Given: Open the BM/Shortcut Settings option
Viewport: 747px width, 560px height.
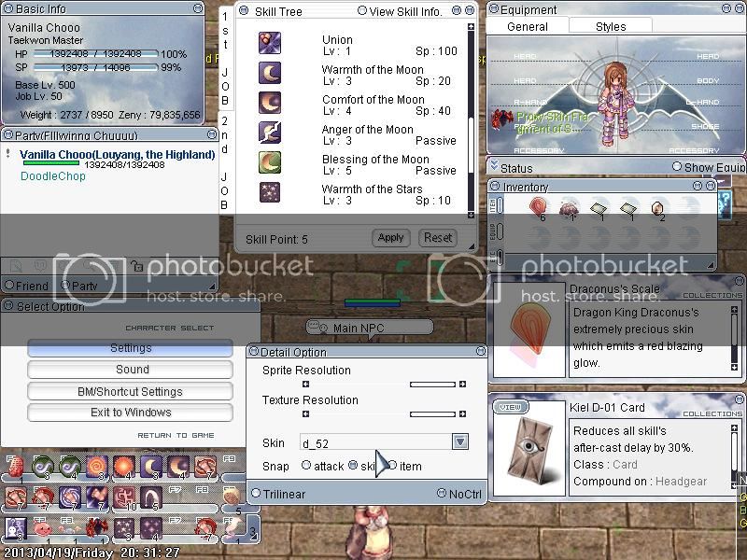Looking at the screenshot, I should 130,392.
